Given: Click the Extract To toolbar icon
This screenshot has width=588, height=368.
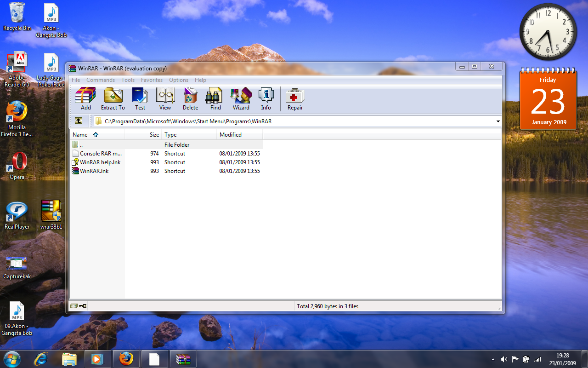Looking at the screenshot, I should [113, 99].
